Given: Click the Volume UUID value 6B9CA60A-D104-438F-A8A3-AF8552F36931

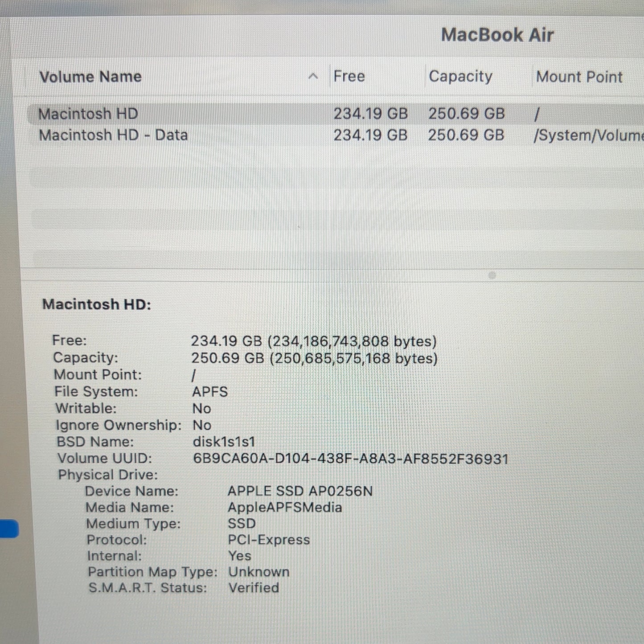Looking at the screenshot, I should click(x=351, y=459).
